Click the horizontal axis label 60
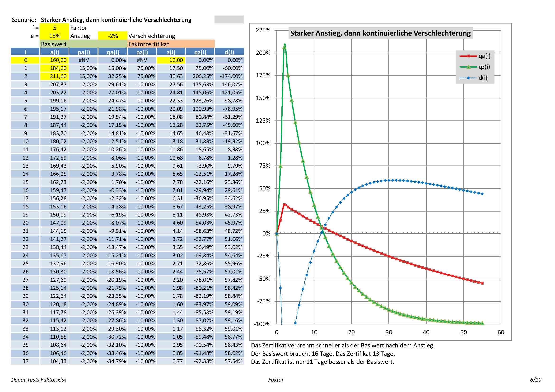Image resolution: width=555 pixels, height=392 pixels. click(x=501, y=332)
